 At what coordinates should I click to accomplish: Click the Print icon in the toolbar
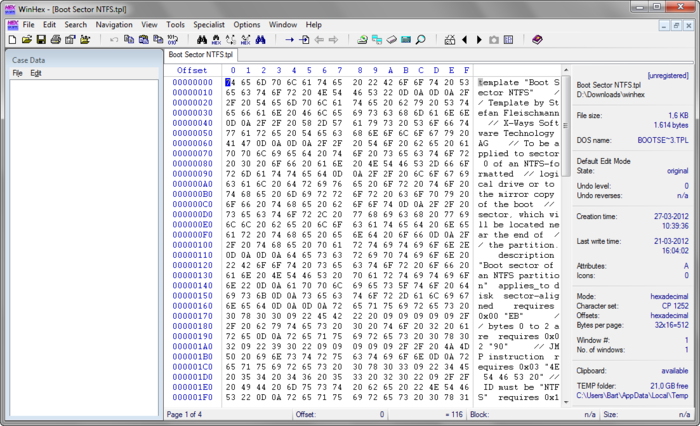click(x=56, y=39)
